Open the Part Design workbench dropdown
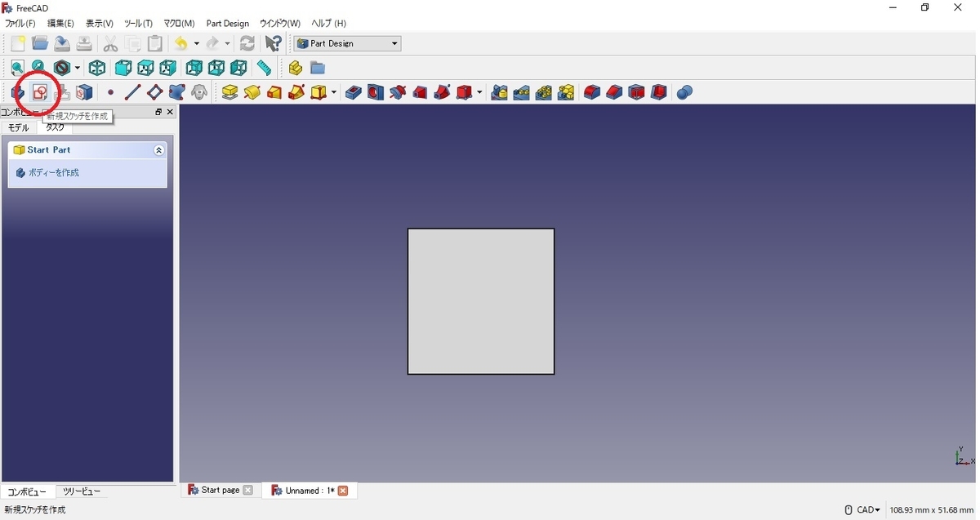The height and width of the screenshot is (520, 980). [348, 43]
